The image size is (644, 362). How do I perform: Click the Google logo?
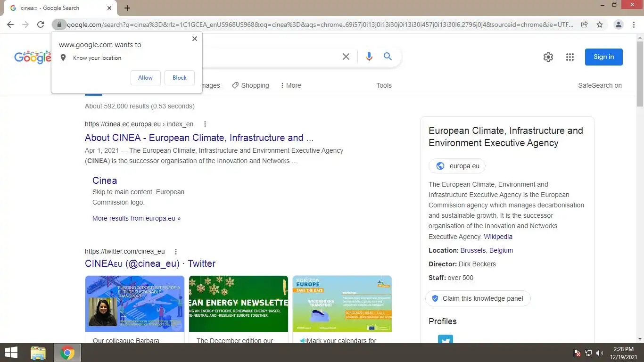click(33, 57)
